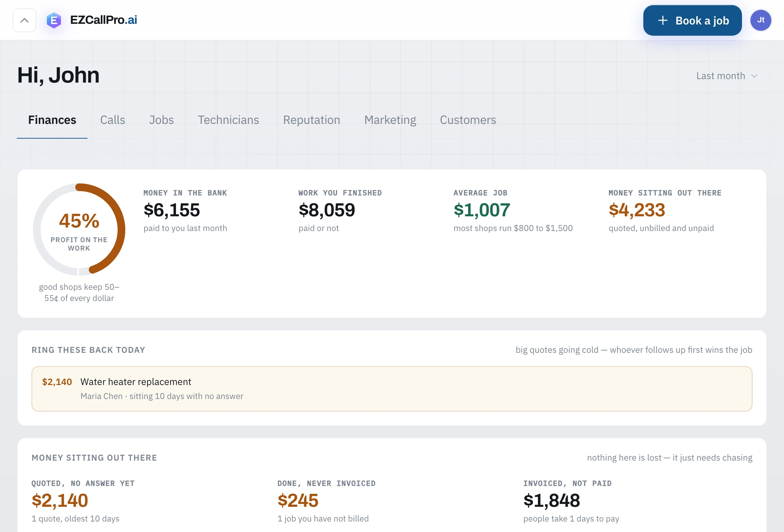Select the Finances tab
Screen dimensions: 784x532
[x=52, y=120]
